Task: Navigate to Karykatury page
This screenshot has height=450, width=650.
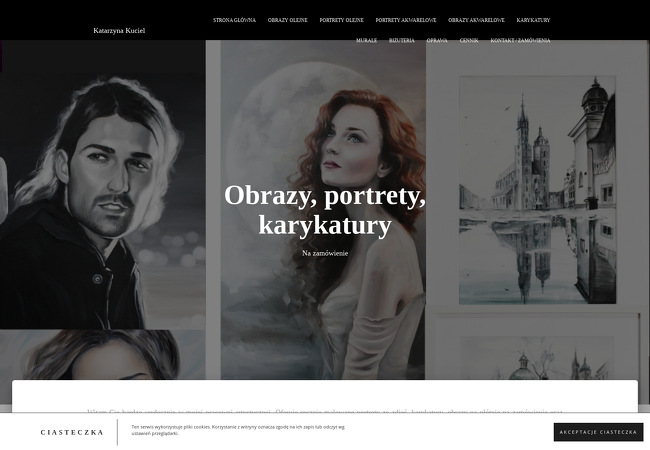Action: coord(533,20)
